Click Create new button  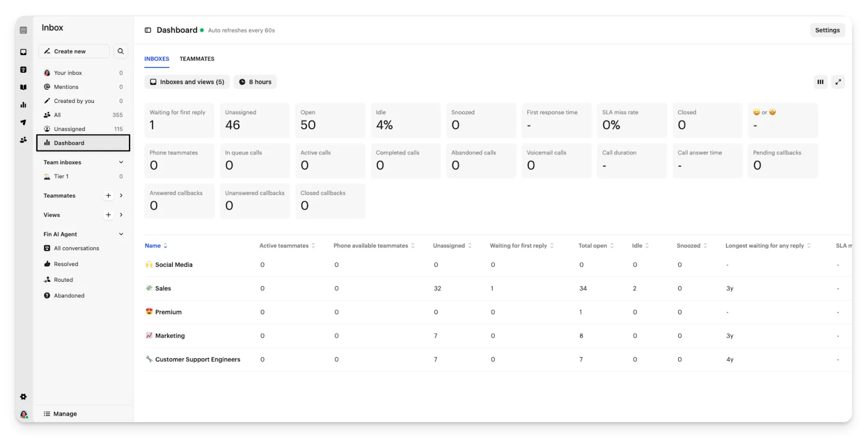(x=74, y=51)
